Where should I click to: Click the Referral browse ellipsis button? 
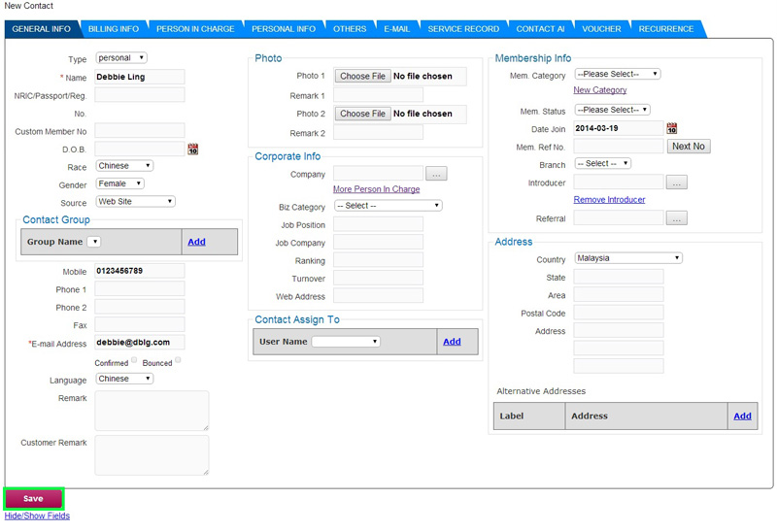pos(676,218)
